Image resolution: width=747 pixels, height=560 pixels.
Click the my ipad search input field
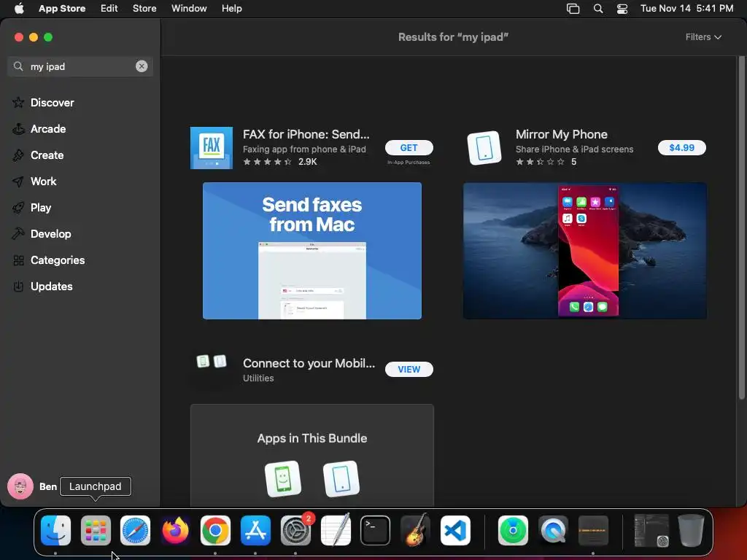[x=80, y=66]
